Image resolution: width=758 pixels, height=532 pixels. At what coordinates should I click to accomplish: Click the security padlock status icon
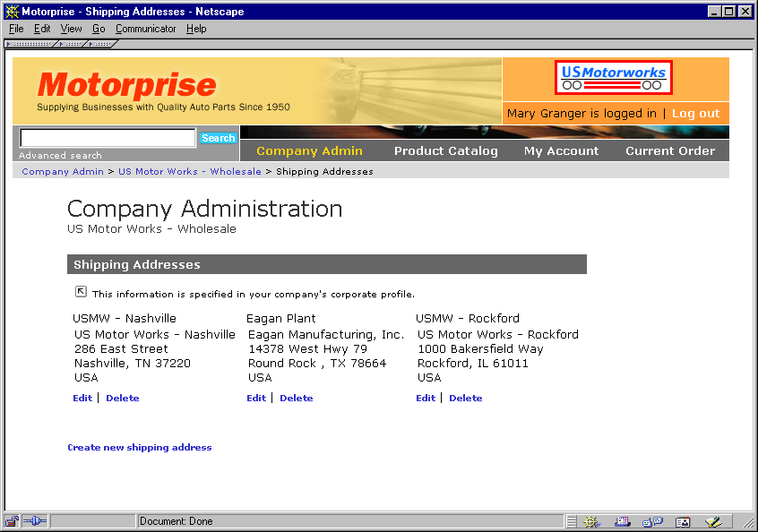pos(12,521)
